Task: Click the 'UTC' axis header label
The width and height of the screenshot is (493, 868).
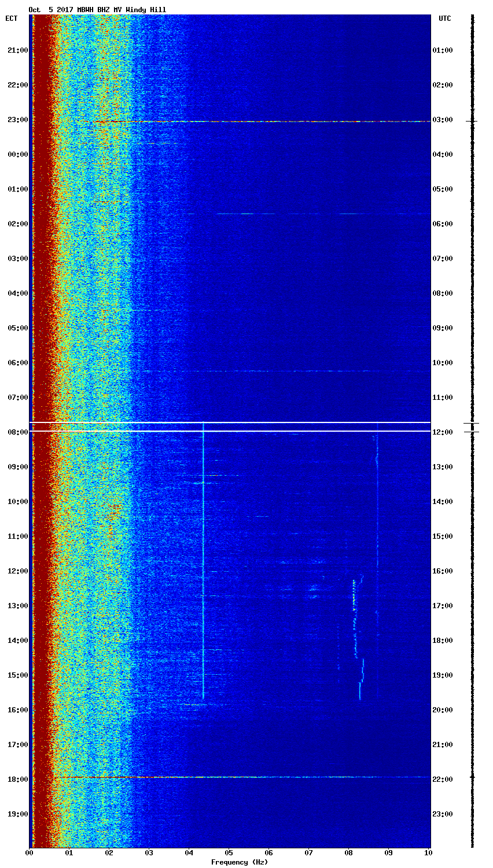Action: pyautogui.click(x=444, y=19)
